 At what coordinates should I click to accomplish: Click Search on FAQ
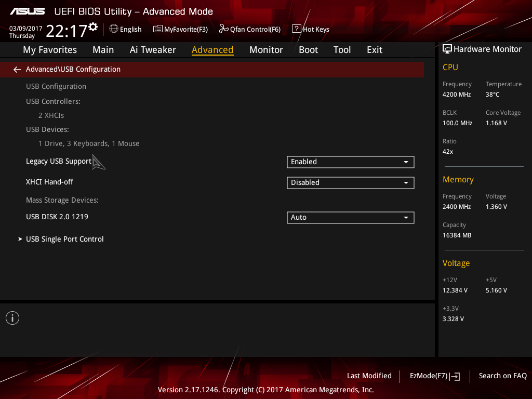[502, 376]
